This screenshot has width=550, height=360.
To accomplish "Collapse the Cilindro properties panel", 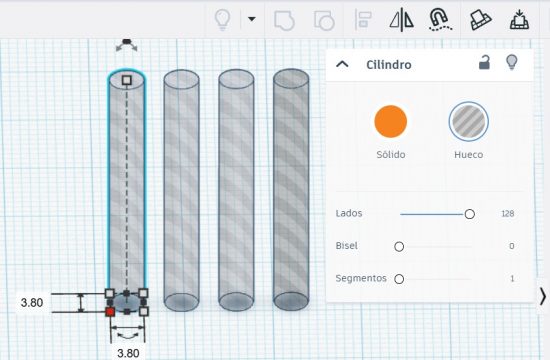I will pyautogui.click(x=342, y=64).
